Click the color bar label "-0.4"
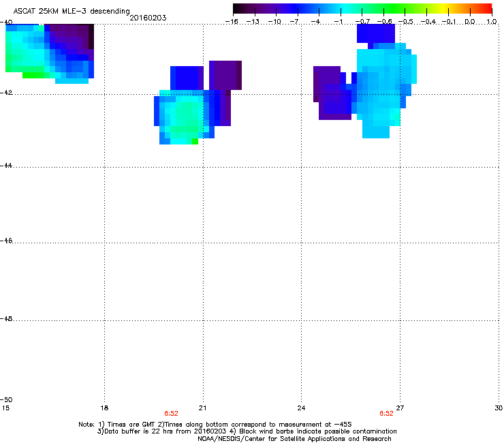This screenshot has width=504, height=443. (x=428, y=22)
